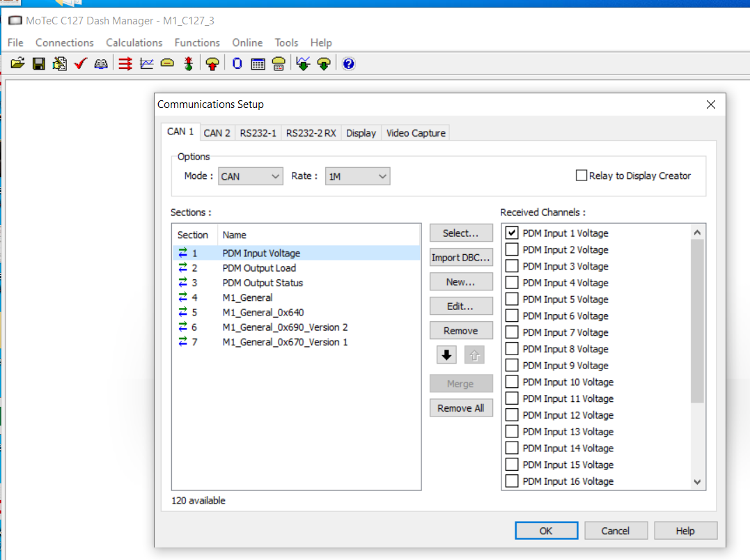750x560 pixels.
Task: Click the line graph toolbar icon
Action: (x=146, y=63)
